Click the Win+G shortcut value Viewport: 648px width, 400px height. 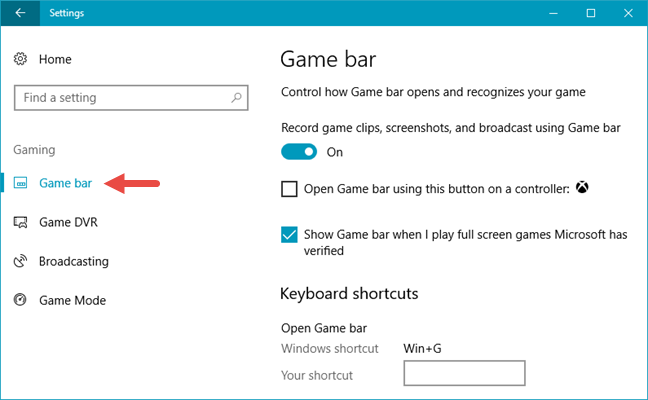pyautogui.click(x=422, y=348)
